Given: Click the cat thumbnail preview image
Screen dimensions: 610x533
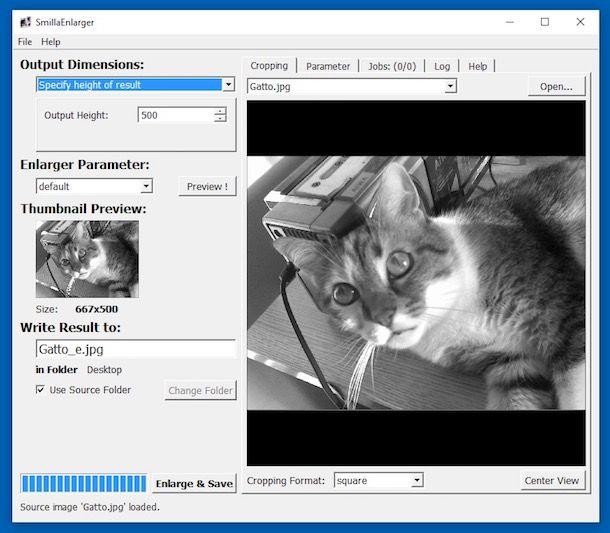Looking at the screenshot, I should pyautogui.click(x=87, y=259).
